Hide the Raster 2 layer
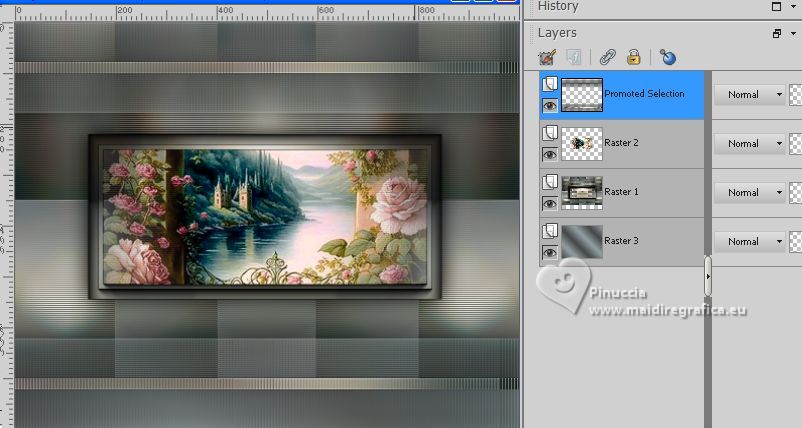 tap(550, 154)
